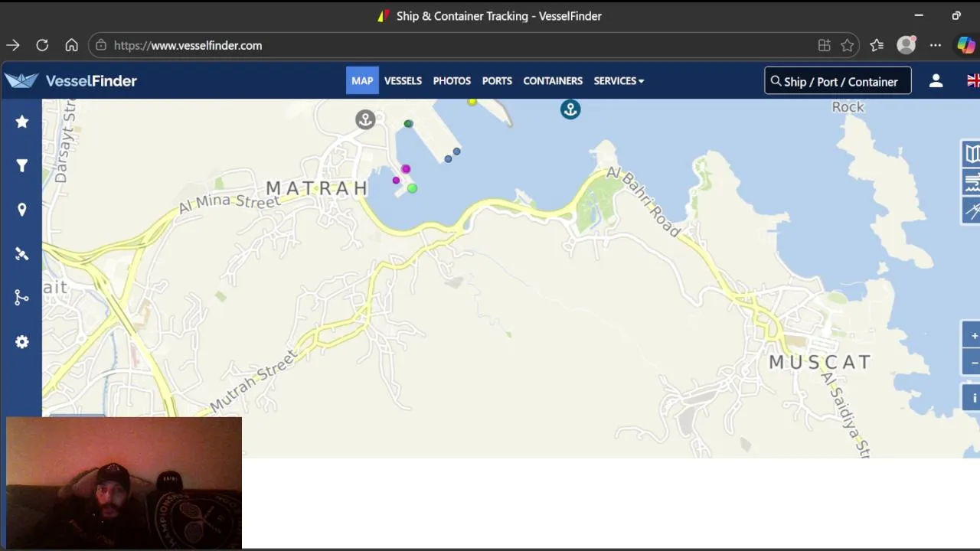The image size is (980, 551).
Task: Select the dark green vessel marker
Action: click(x=408, y=123)
